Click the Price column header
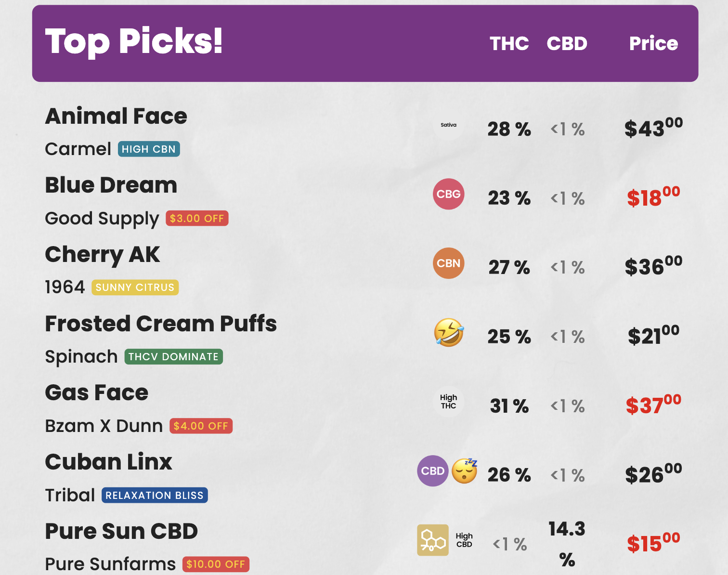Screen dimensions: 728x575 point(653,43)
